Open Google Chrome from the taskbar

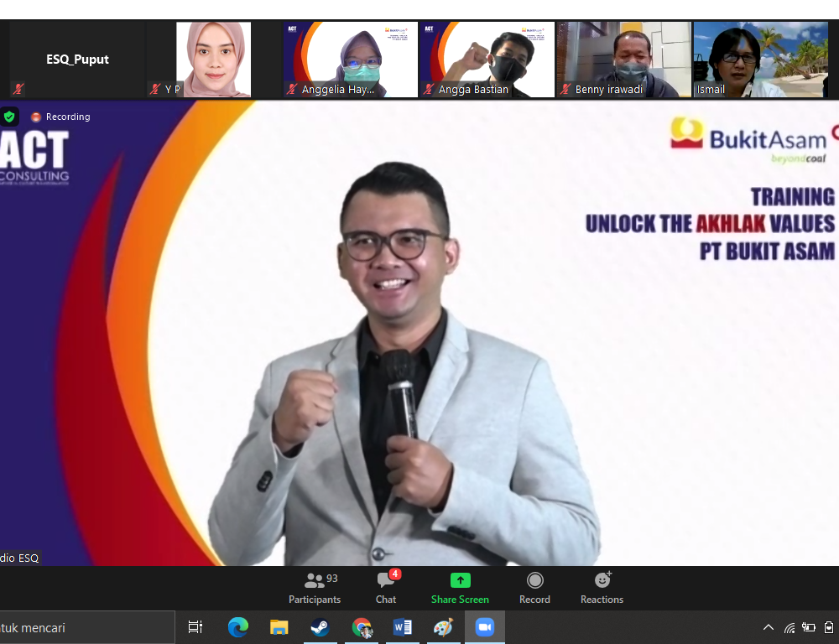click(362, 627)
